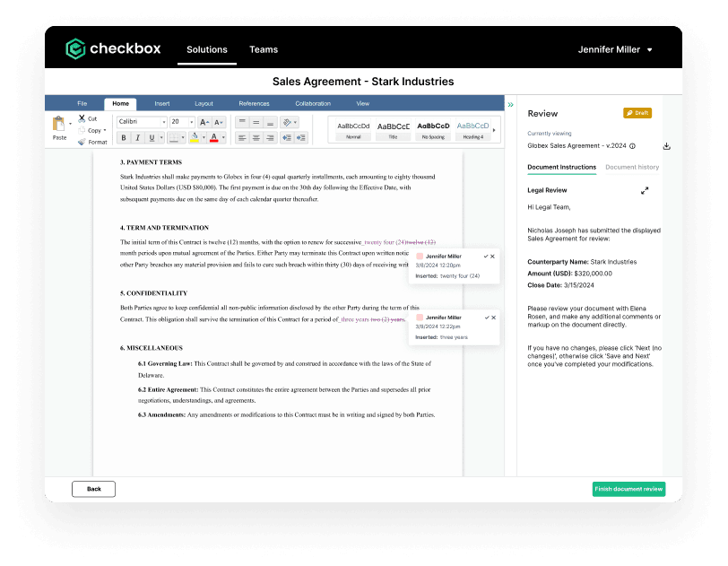Viewport: 728px width, 566px height.
Task: Reject the 'twenty four (24)' insertion
Action: (492, 256)
